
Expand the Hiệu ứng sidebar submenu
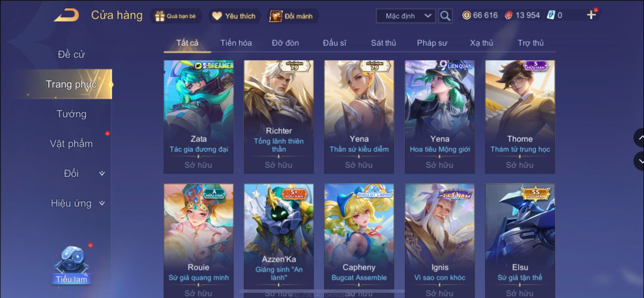pos(102,203)
